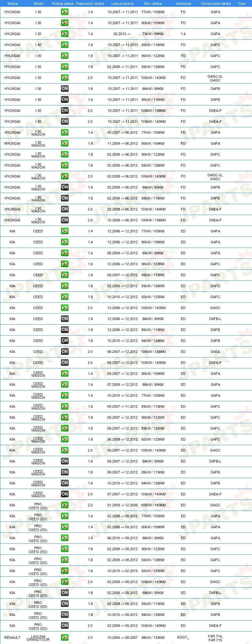Screen dimensions: 252x644
Task: Click PB icon in 12.2006 -> 12.2012 105kW row
Action: pyautogui.click(x=65, y=308)
